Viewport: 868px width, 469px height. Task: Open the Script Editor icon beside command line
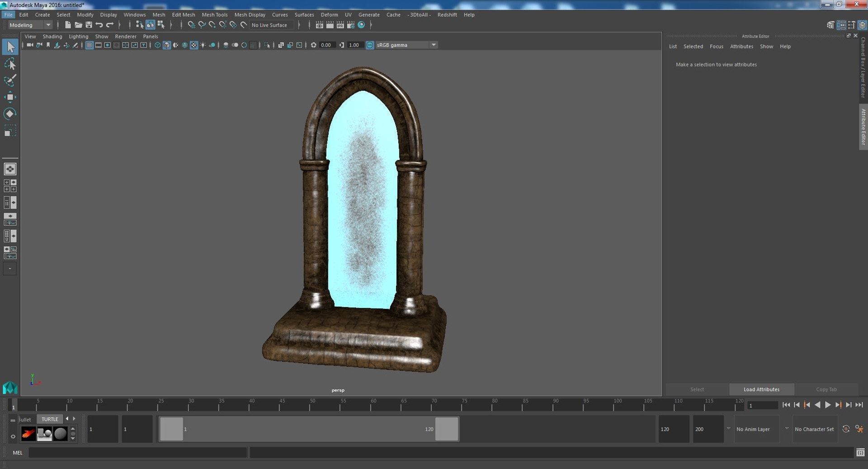pyautogui.click(x=860, y=452)
